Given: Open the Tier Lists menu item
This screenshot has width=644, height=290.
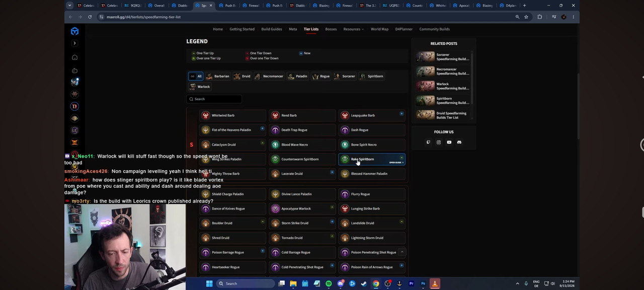Looking at the screenshot, I should click(311, 29).
